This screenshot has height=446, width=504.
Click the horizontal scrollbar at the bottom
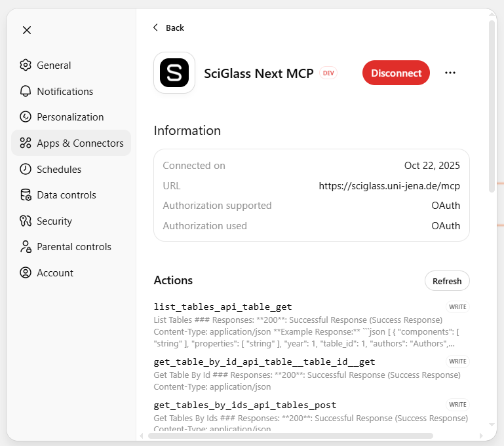[290, 436]
